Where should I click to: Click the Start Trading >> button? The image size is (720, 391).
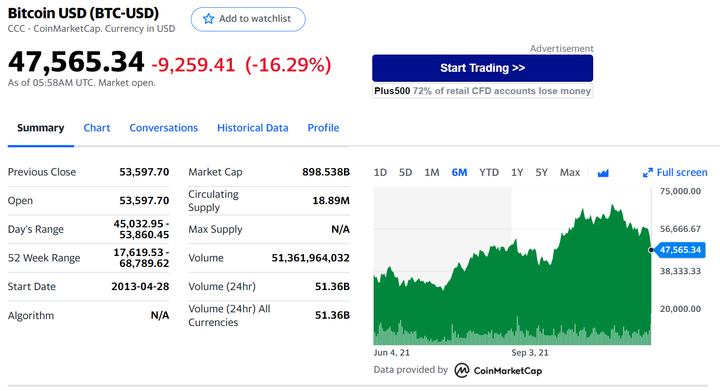pyautogui.click(x=483, y=68)
